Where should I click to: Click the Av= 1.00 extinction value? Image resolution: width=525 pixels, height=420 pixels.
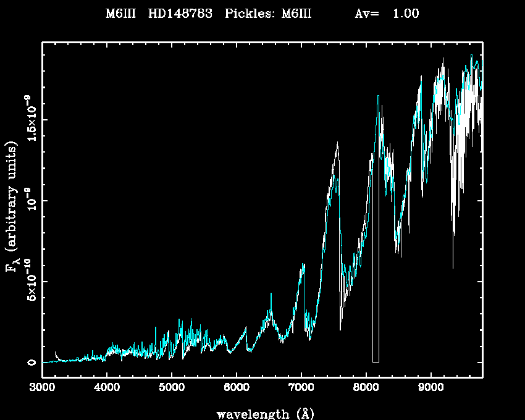[x=387, y=14]
